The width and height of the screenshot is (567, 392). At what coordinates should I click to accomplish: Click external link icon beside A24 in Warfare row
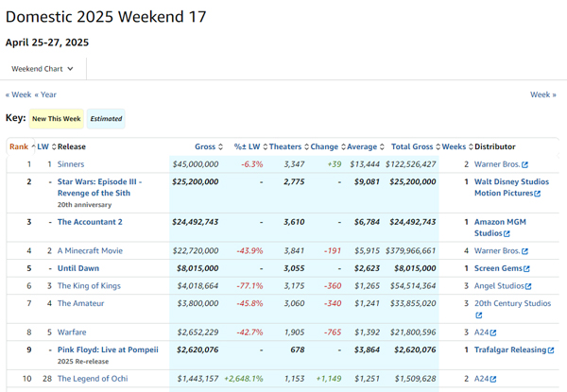pyautogui.click(x=493, y=332)
